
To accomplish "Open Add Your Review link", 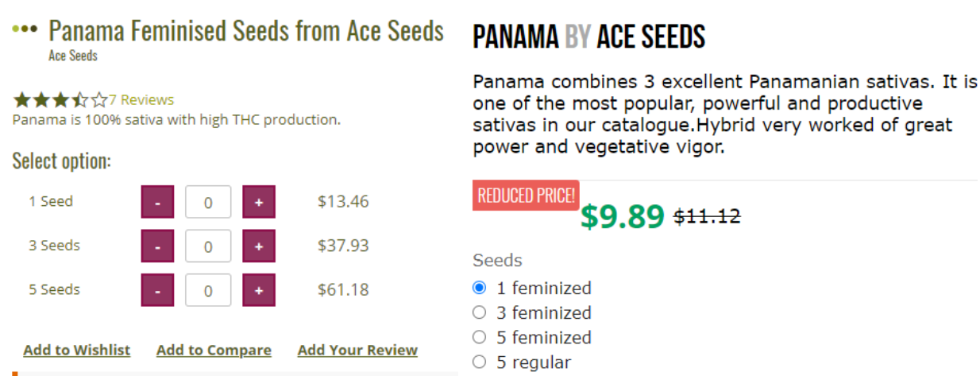I will point(357,351).
